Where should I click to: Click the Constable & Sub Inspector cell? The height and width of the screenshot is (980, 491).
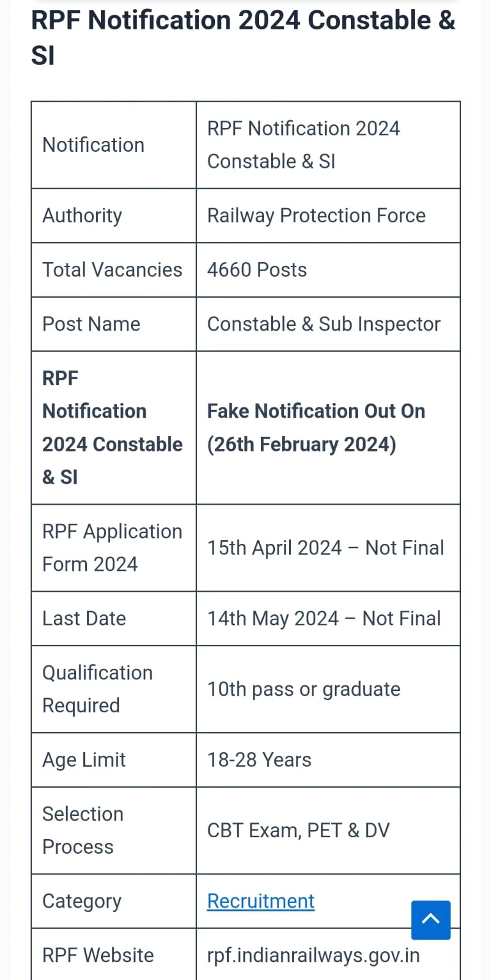[x=324, y=324]
